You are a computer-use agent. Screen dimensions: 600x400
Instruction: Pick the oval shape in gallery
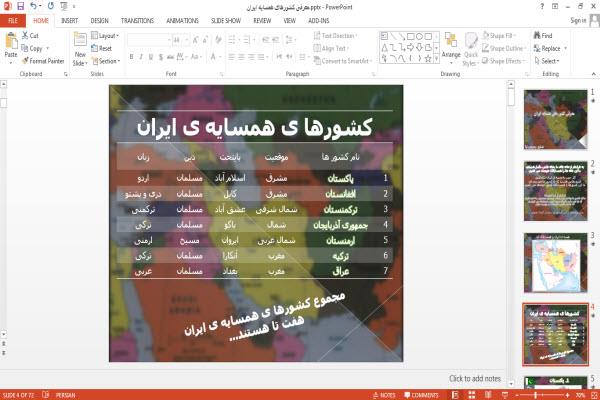[x=419, y=36]
